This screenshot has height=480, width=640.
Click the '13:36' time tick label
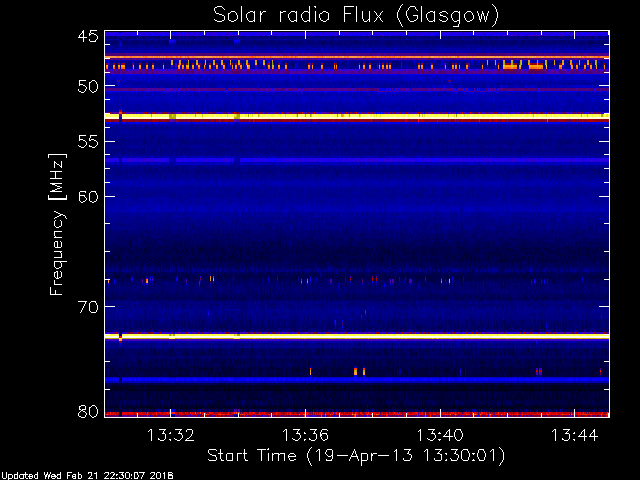pos(305,435)
